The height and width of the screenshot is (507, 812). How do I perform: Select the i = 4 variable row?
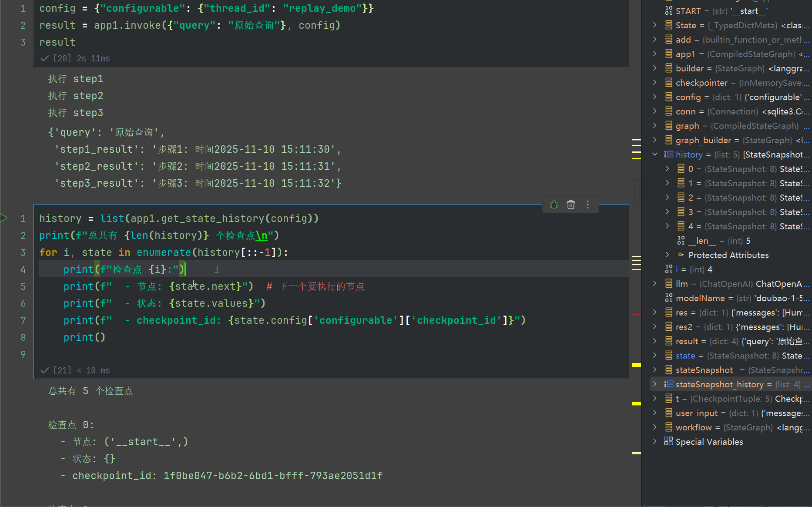pyautogui.click(x=730, y=269)
